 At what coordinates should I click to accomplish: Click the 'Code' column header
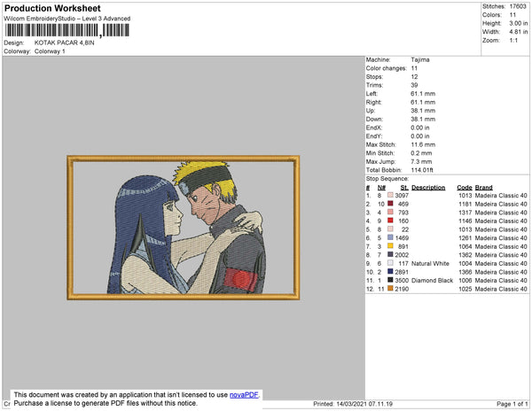tap(464, 188)
